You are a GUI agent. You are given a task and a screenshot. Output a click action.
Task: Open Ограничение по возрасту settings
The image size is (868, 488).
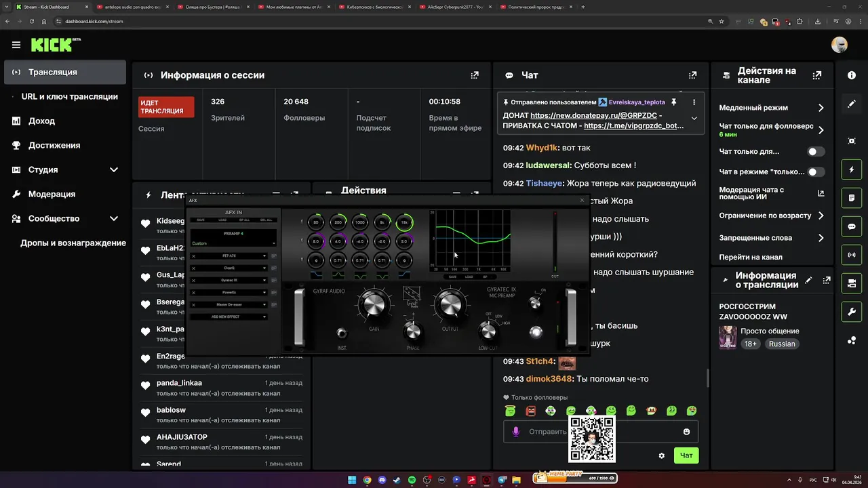click(821, 216)
